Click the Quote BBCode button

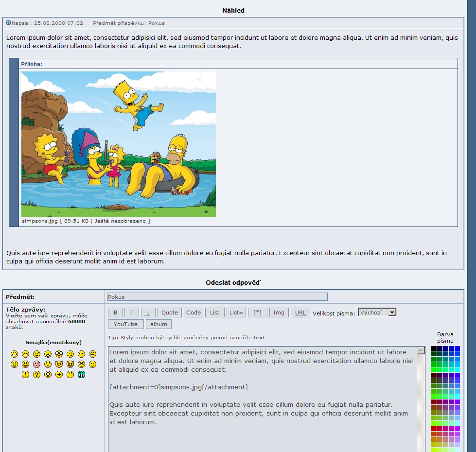pyautogui.click(x=170, y=313)
